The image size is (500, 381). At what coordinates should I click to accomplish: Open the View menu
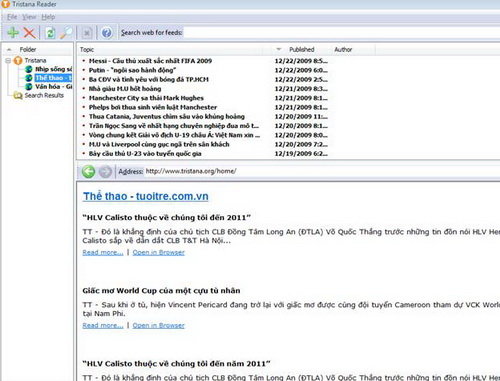[x=29, y=17]
